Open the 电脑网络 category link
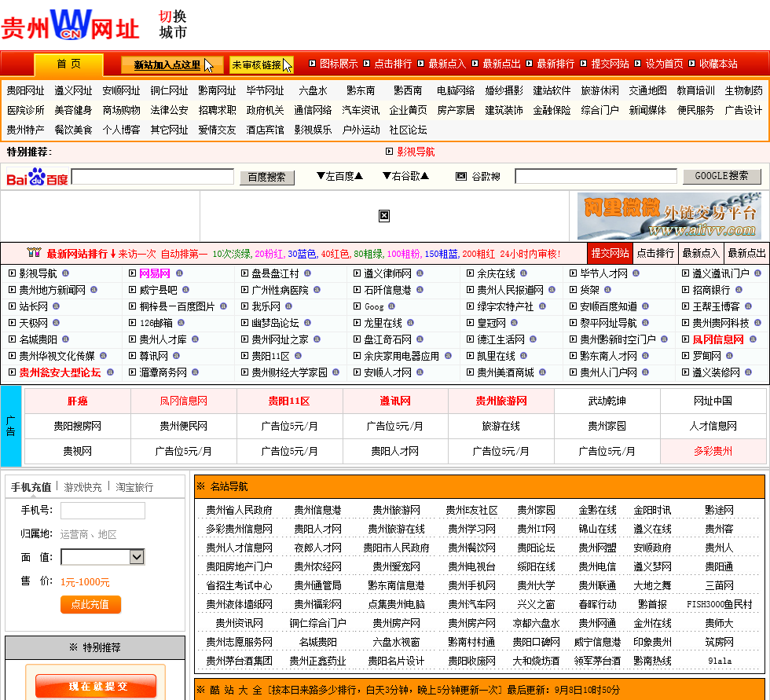 pyautogui.click(x=456, y=90)
